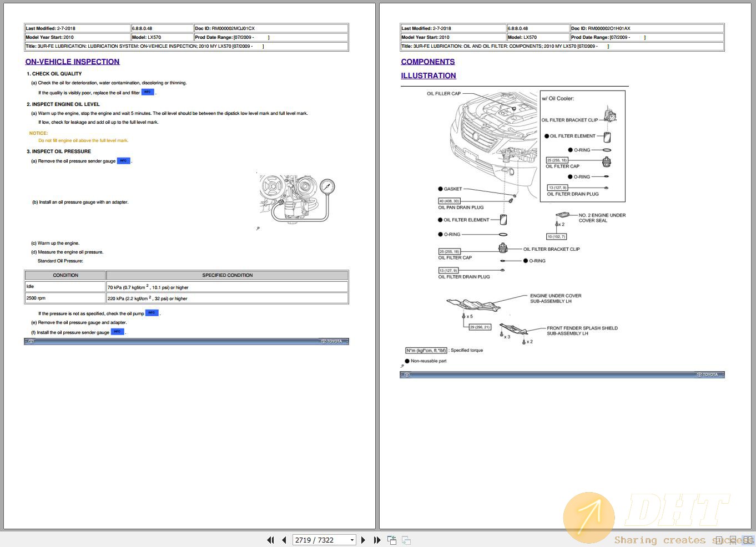Click oil pressure gauge illustration
This screenshot has width=756, height=547.
coord(297,199)
